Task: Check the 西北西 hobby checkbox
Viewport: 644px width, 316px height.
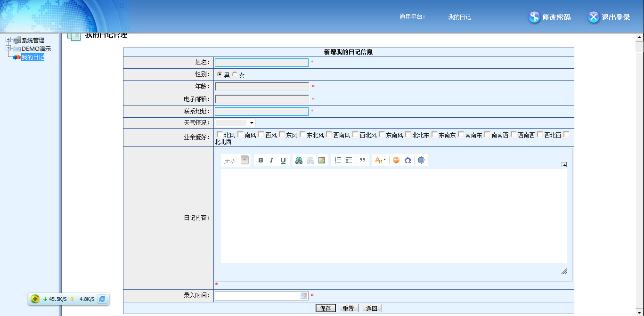Action: click(x=540, y=134)
